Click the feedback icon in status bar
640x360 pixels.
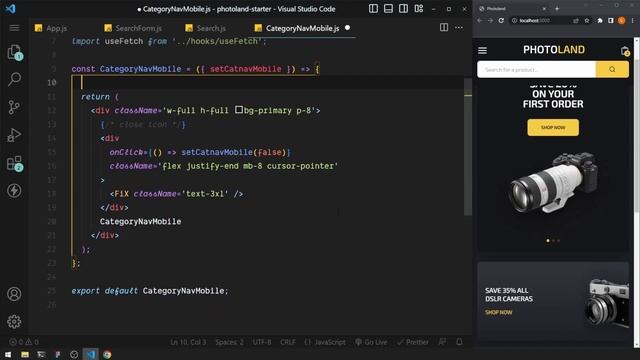(442, 342)
